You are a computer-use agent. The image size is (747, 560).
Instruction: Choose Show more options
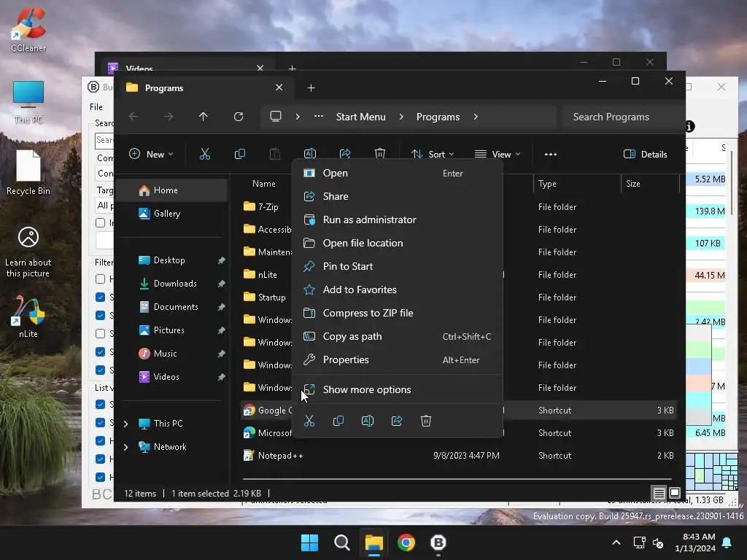pyautogui.click(x=398, y=389)
